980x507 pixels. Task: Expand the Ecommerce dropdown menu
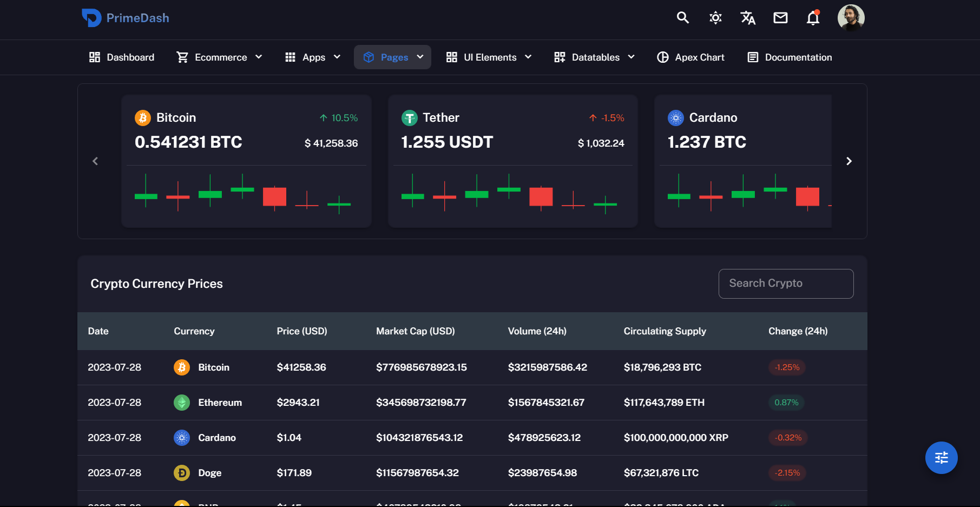pyautogui.click(x=219, y=57)
